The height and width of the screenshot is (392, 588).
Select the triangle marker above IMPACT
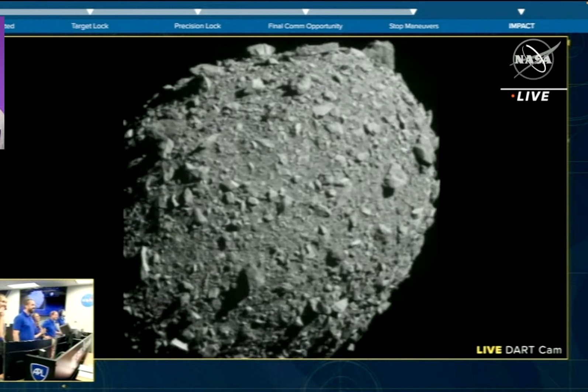[521, 12]
